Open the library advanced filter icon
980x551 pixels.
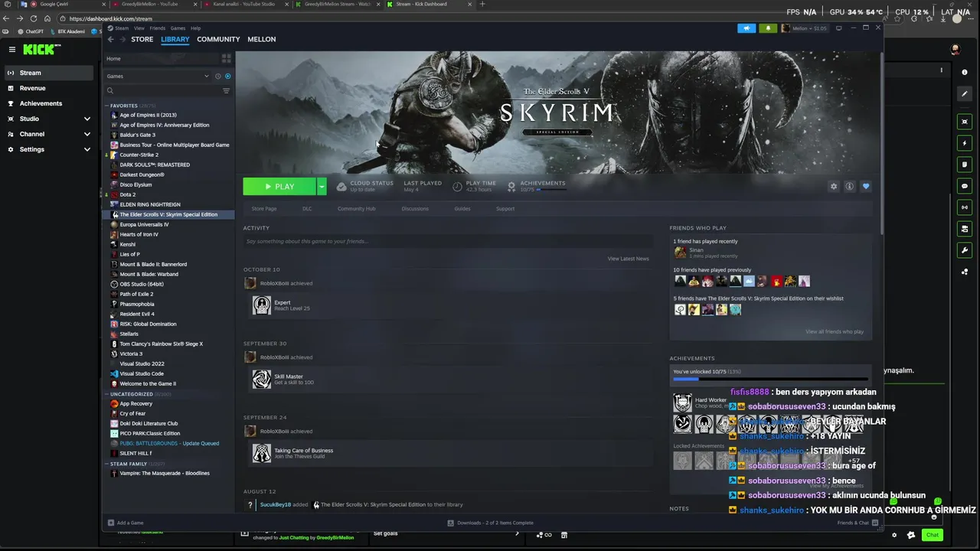(226, 90)
